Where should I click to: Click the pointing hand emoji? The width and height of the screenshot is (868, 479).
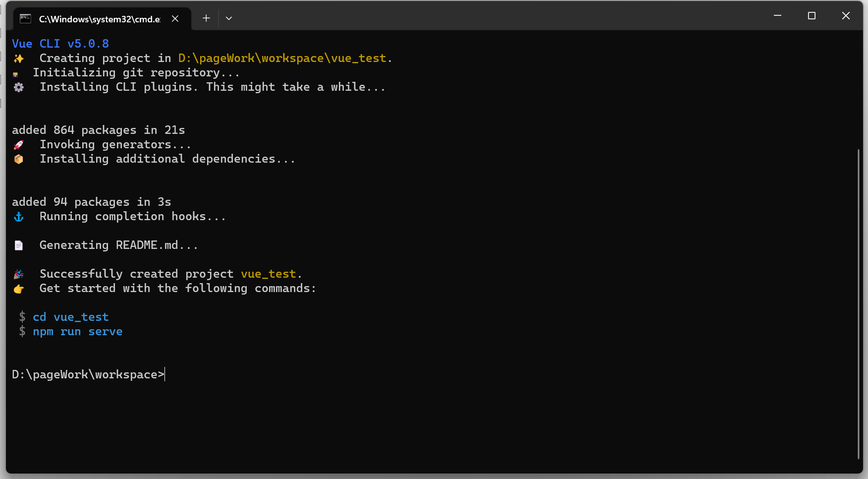19,289
